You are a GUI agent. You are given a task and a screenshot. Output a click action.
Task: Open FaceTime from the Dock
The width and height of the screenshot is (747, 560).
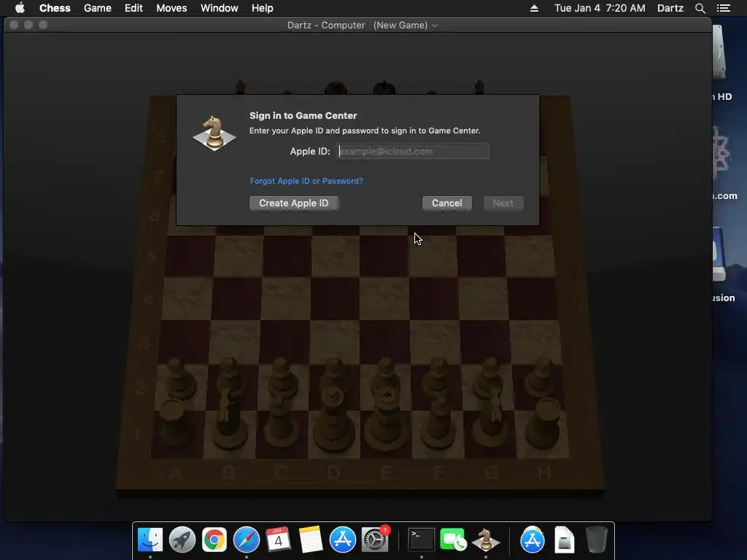[x=453, y=540]
